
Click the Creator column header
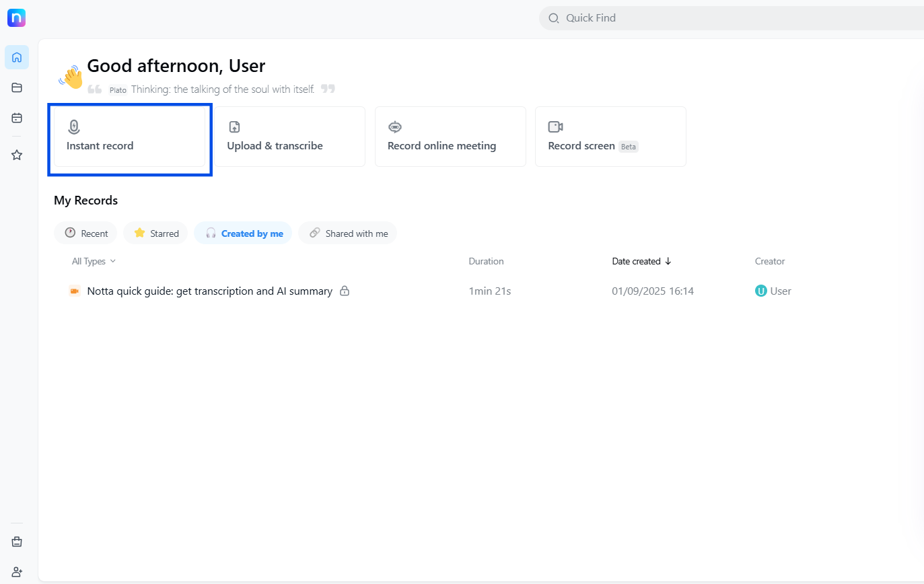[x=770, y=261]
